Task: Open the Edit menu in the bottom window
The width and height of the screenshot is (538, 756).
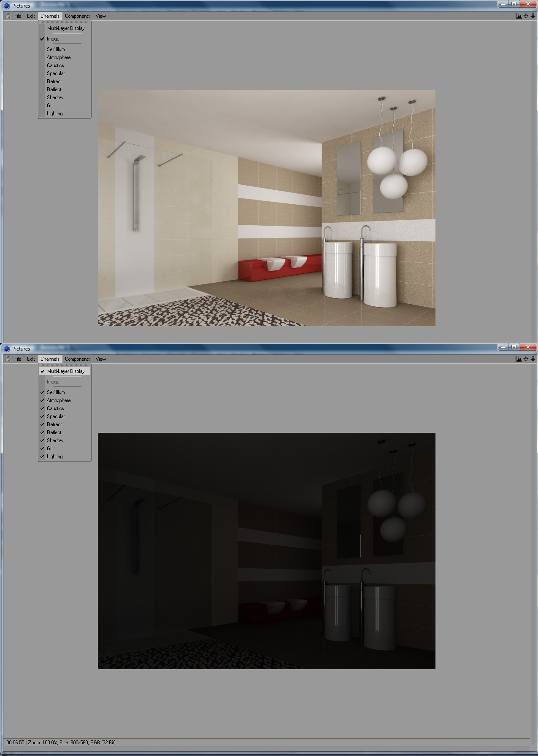Action: (x=31, y=359)
